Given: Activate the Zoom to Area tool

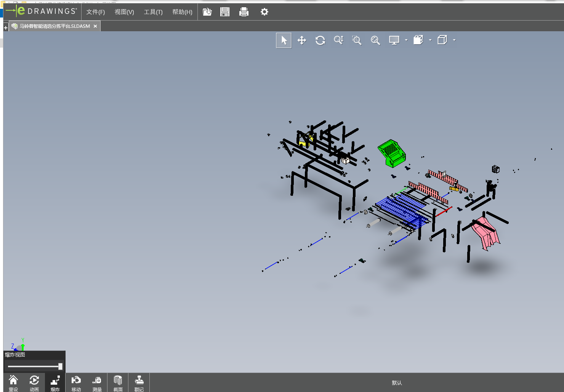Looking at the screenshot, I should click(357, 40).
